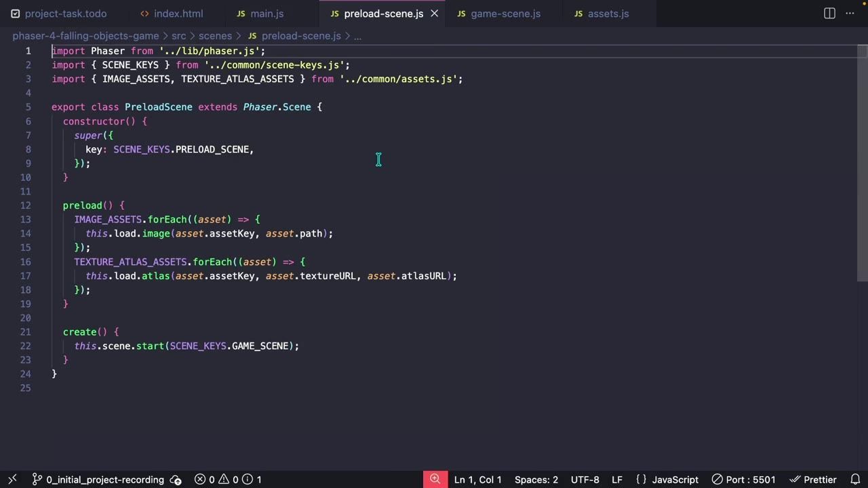This screenshot has width=868, height=488.
Task: Click the Live Server Port : 5501 button
Action: point(743,479)
